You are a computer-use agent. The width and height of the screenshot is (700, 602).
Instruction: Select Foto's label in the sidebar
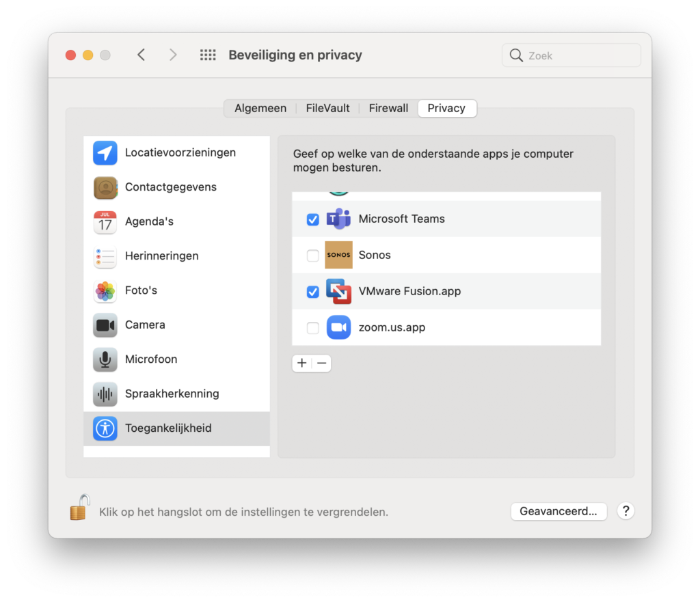pos(141,290)
